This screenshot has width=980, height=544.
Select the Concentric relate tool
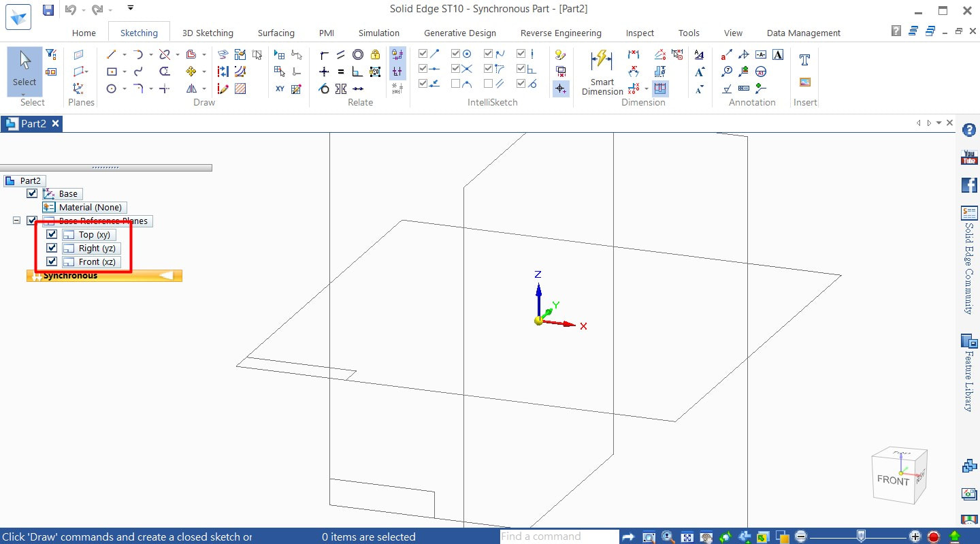[x=358, y=54]
